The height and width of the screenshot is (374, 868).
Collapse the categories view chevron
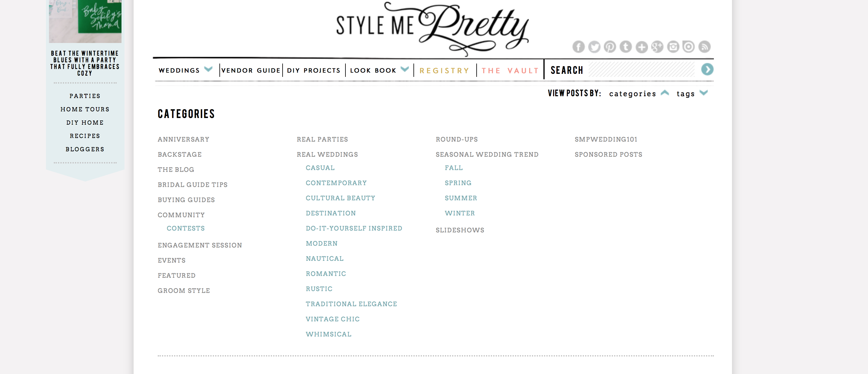pyautogui.click(x=665, y=93)
